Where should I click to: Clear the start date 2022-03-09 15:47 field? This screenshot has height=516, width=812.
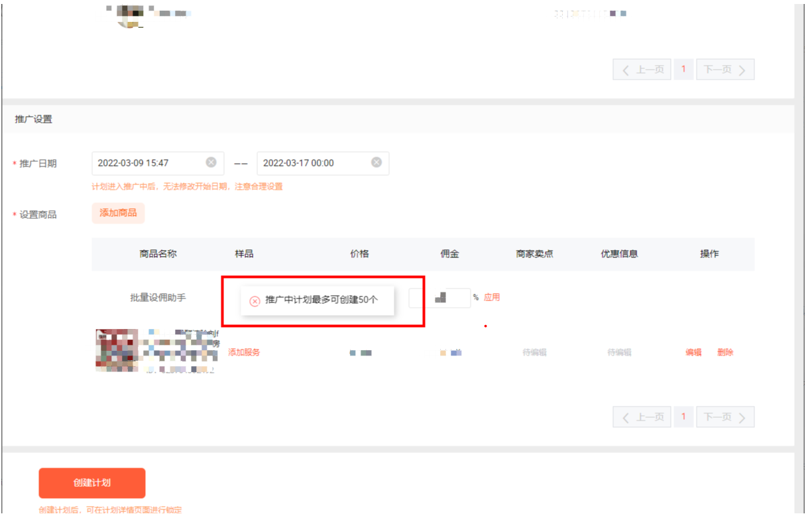211,162
